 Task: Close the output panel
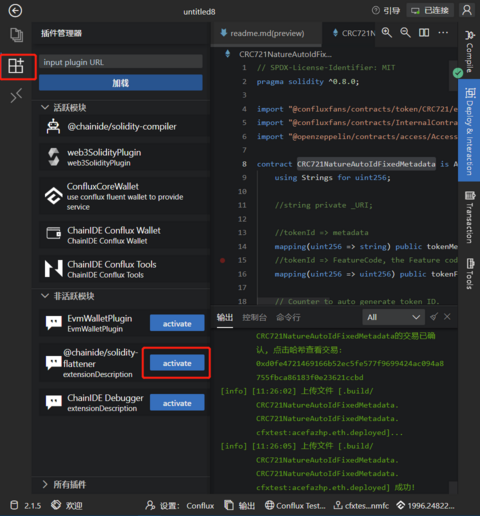click(x=447, y=317)
